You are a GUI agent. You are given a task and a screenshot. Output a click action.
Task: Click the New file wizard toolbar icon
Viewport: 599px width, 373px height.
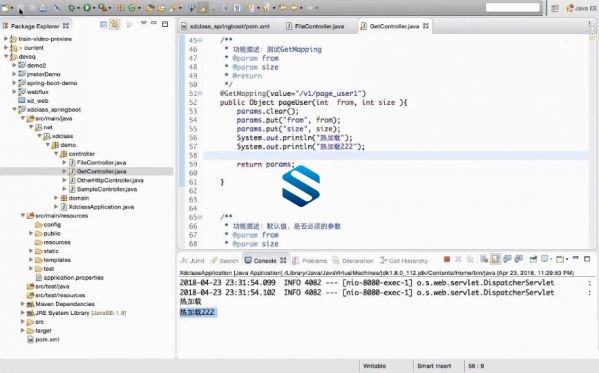click(x=5, y=8)
